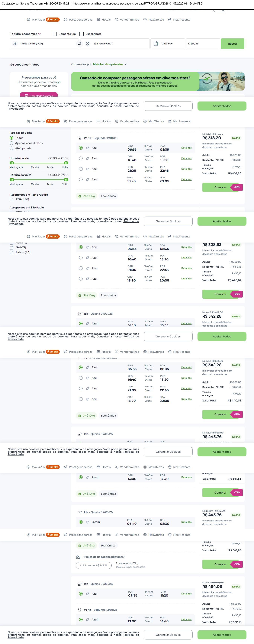Click the return date field '12 jan/26'
Screen dimensions: 254x644
[x=203, y=44]
